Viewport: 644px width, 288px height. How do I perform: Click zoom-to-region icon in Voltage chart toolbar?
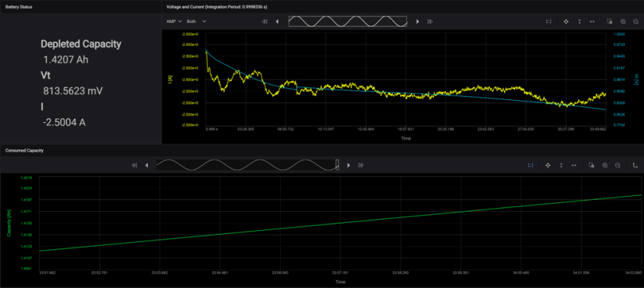(609, 21)
